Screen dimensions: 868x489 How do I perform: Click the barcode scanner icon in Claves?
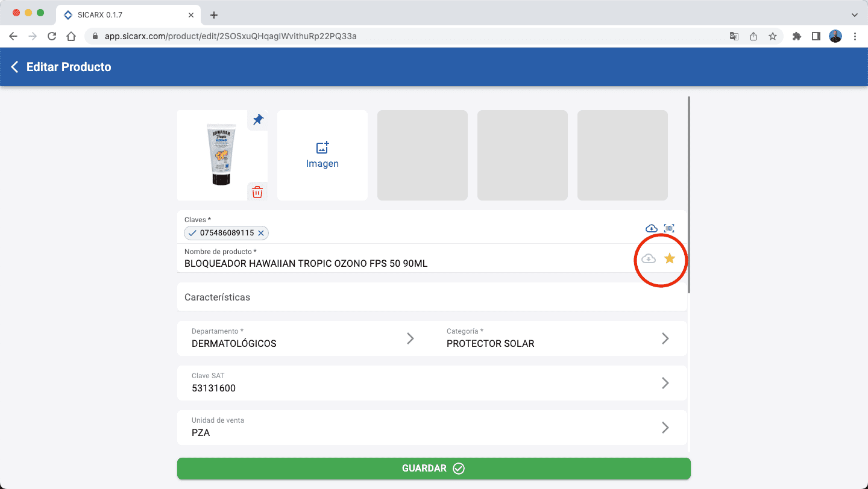click(668, 228)
